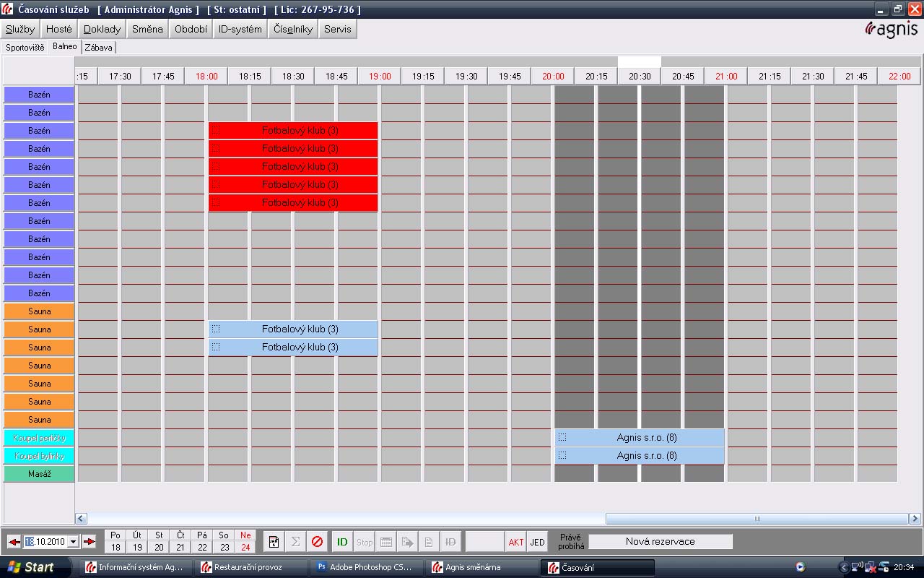This screenshot has width=924, height=578.
Task: Open the ID-systém menu
Action: (x=240, y=29)
